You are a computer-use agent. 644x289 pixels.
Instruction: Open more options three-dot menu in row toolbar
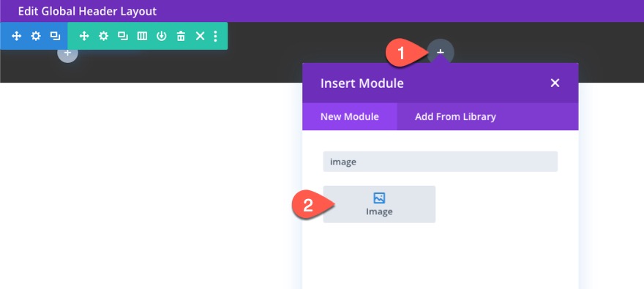(x=216, y=36)
